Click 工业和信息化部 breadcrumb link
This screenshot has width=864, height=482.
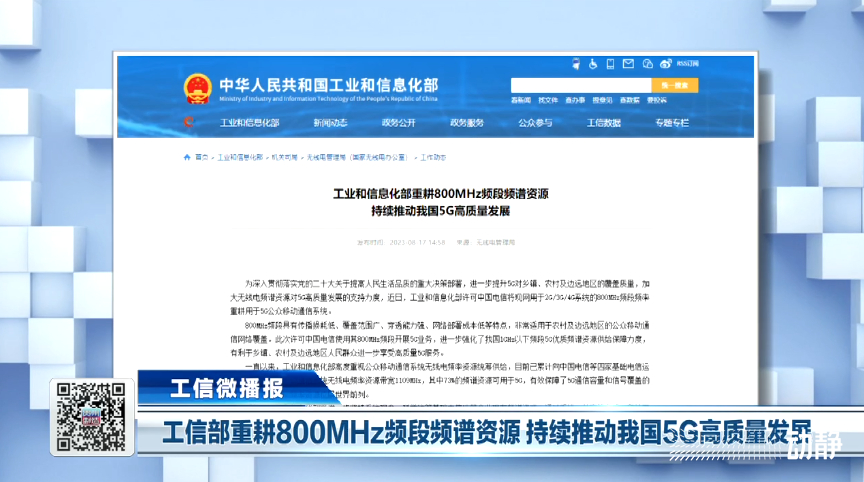[240, 158]
